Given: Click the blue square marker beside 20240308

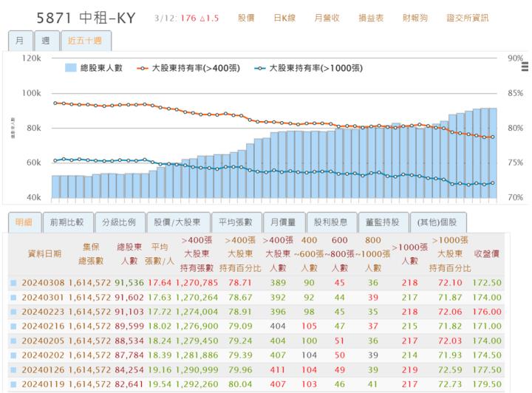Looking at the screenshot, I should (x=13, y=283).
